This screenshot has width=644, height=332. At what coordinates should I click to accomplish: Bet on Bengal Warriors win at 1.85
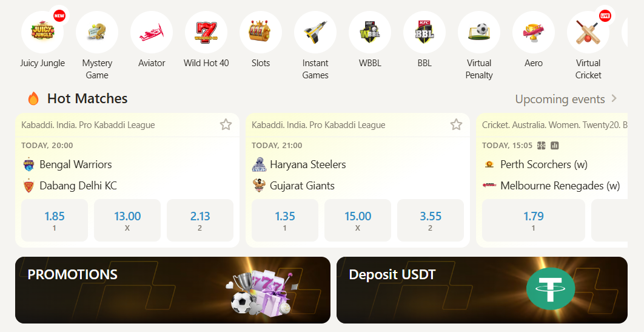[55, 220]
